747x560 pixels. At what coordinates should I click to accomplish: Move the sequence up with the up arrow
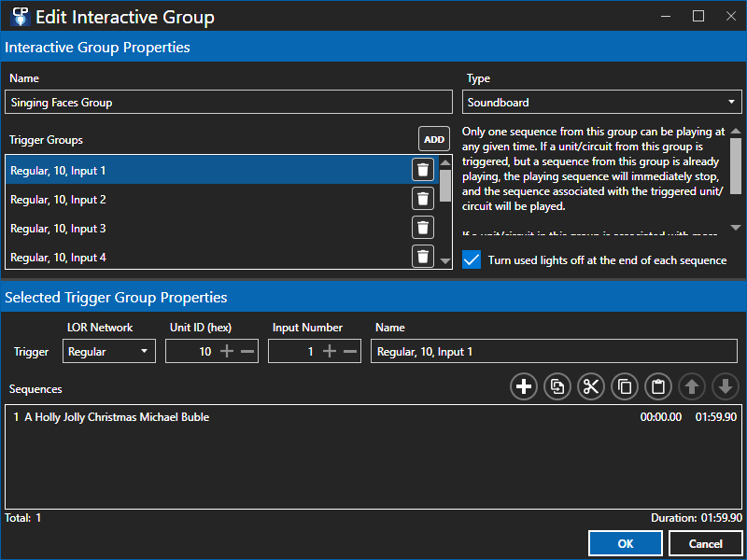[692, 386]
